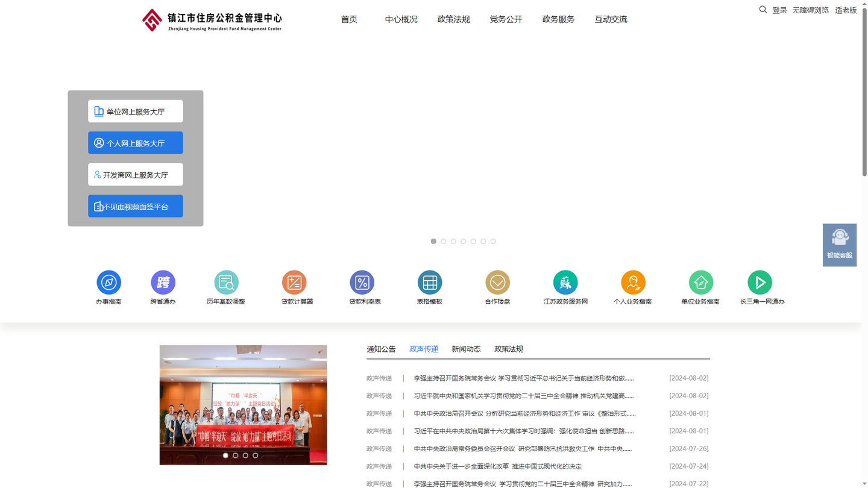868x488 pixels.
Task: Select fourth photo slideshow dot
Action: pyautogui.click(x=255, y=455)
